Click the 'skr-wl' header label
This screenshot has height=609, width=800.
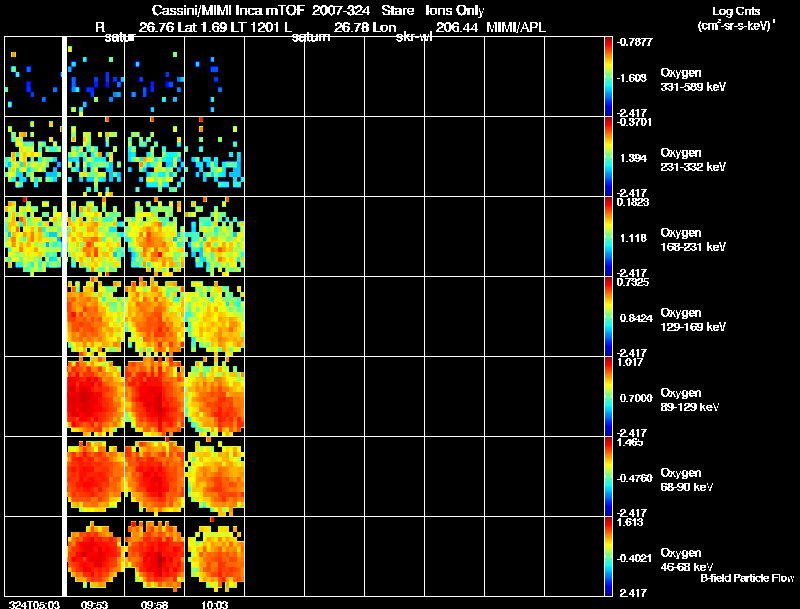(x=414, y=37)
